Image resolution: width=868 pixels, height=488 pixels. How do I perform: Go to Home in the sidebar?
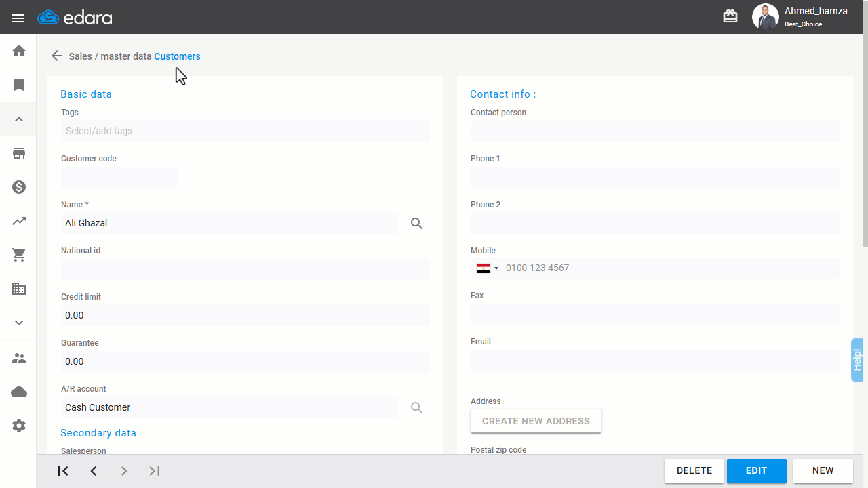point(19,51)
